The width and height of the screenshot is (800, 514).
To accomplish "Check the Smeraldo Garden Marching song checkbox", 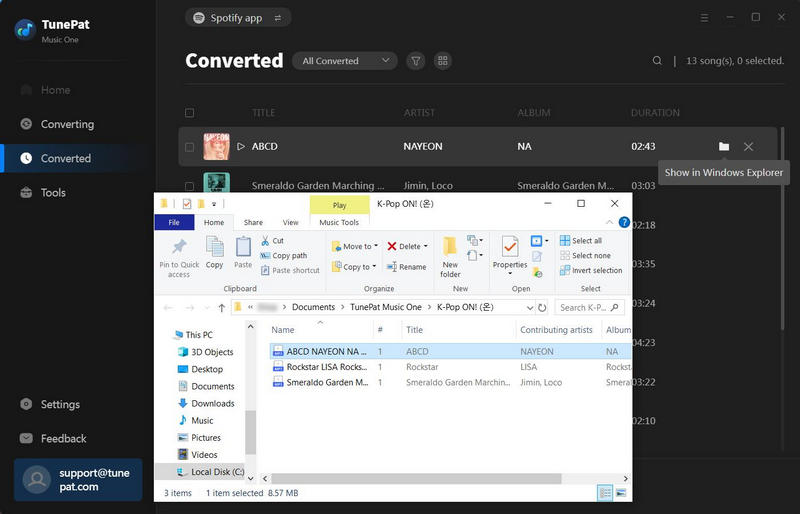I will point(190,185).
